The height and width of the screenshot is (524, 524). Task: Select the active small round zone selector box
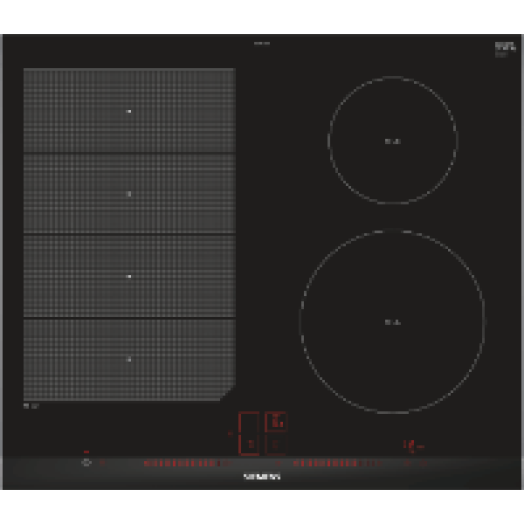pos(276,422)
